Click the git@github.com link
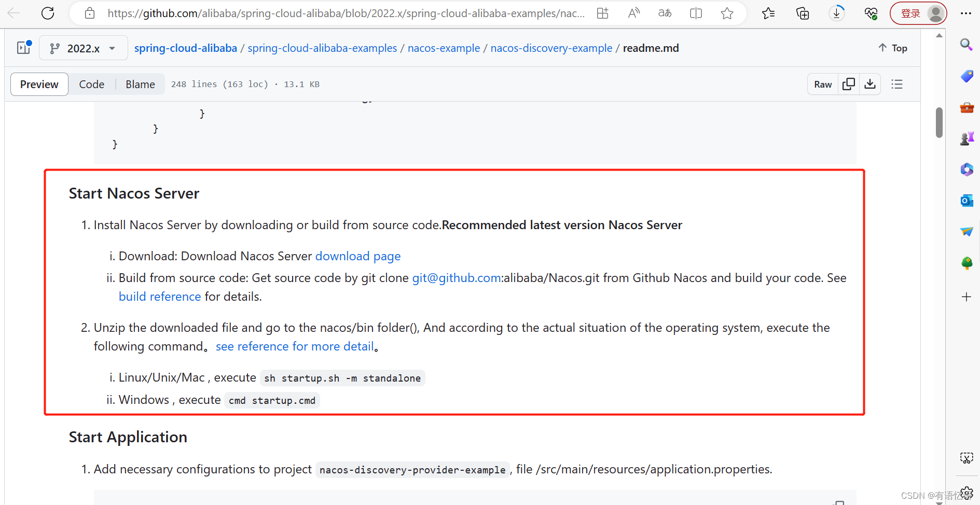The width and height of the screenshot is (980, 505). point(457,278)
